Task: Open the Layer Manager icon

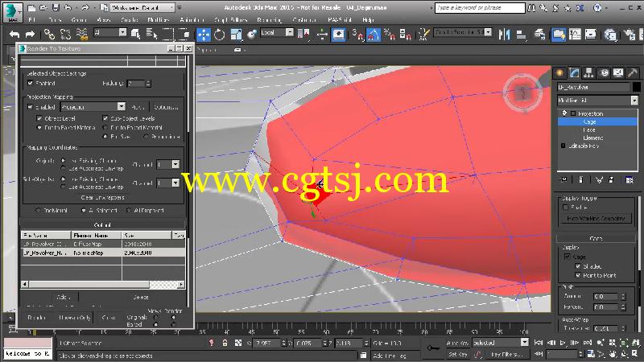Action: coord(539,35)
